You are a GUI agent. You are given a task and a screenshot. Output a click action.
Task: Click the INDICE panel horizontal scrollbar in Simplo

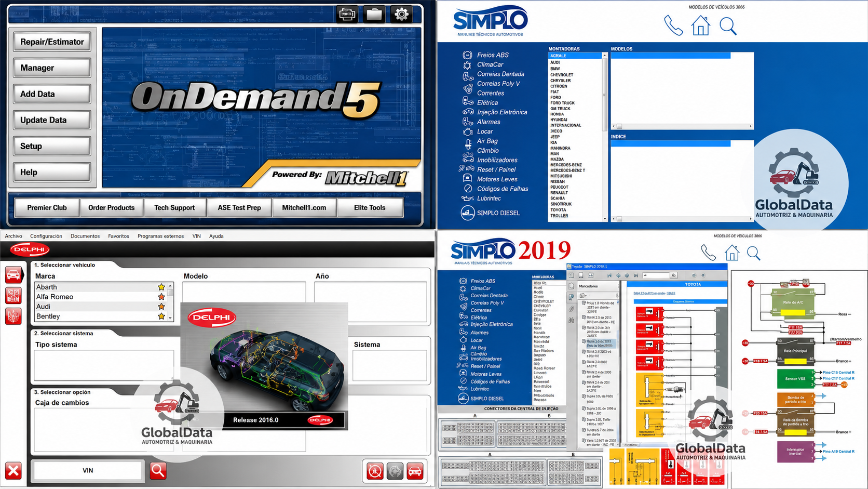[x=682, y=219]
